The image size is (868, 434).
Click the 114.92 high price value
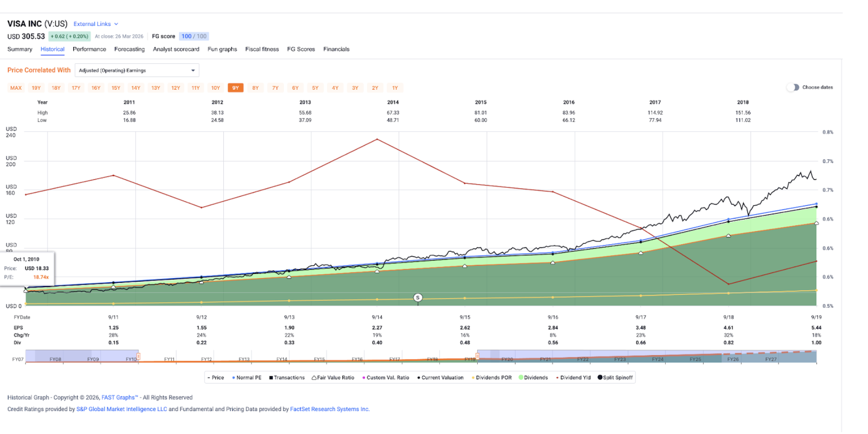click(x=655, y=113)
